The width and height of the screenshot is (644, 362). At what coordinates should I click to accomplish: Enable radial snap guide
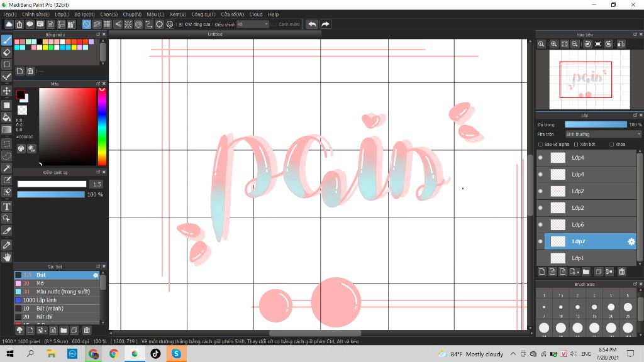tap(128, 25)
